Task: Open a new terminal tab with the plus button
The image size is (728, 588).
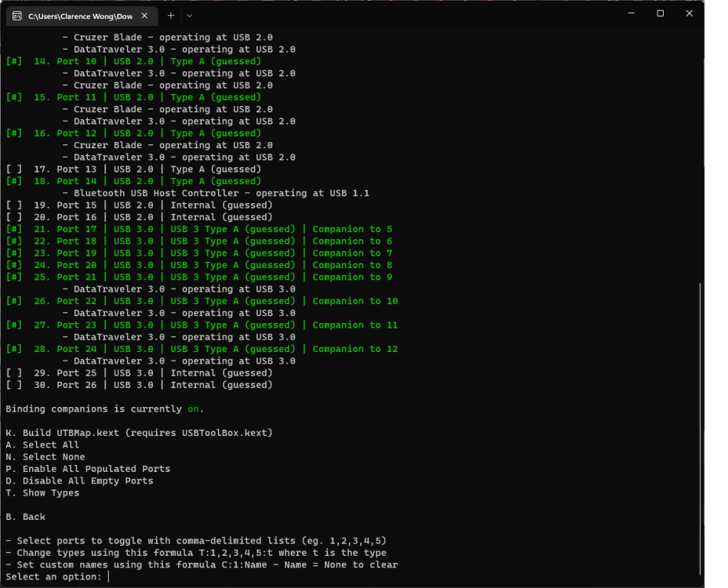Action: tap(171, 16)
